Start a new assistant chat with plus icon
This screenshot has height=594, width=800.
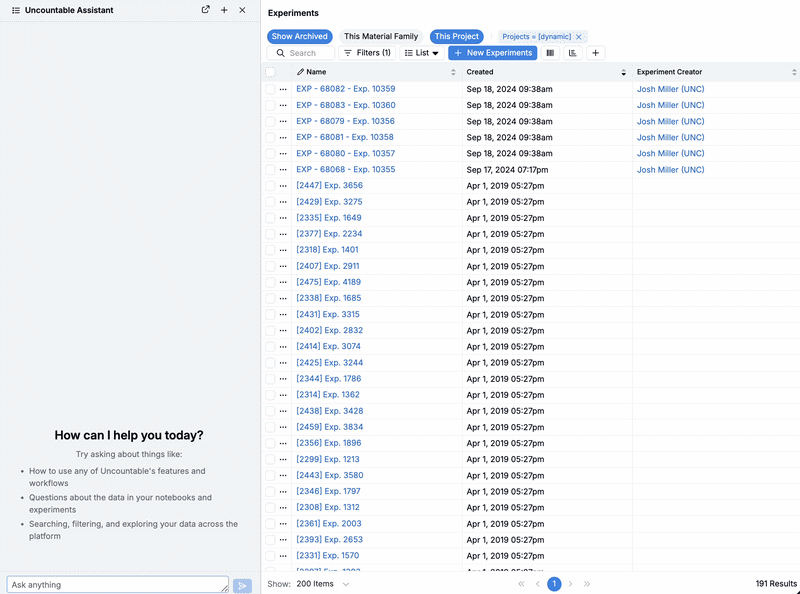[224, 10]
